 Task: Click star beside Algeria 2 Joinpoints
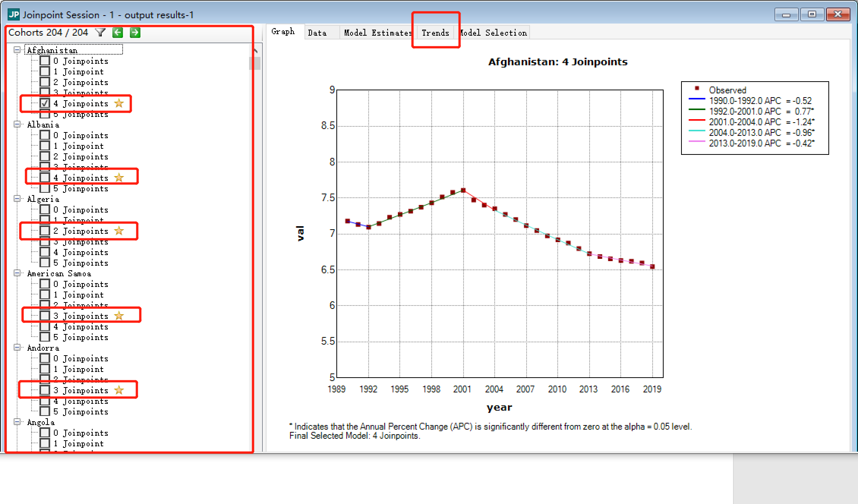pyautogui.click(x=119, y=231)
